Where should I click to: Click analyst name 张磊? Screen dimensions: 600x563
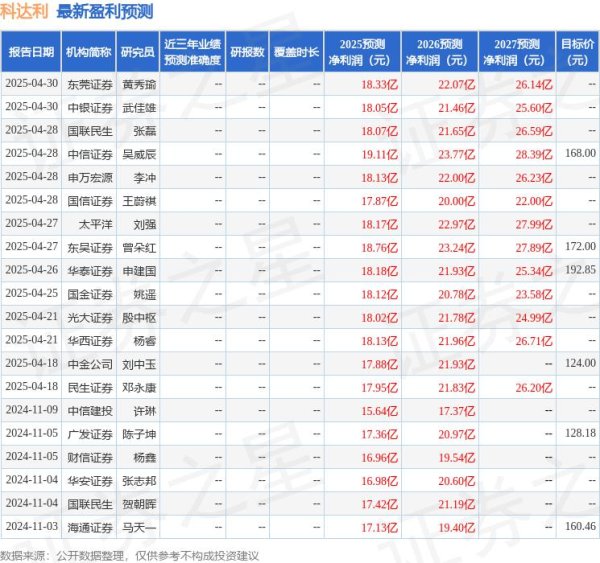[x=145, y=131]
